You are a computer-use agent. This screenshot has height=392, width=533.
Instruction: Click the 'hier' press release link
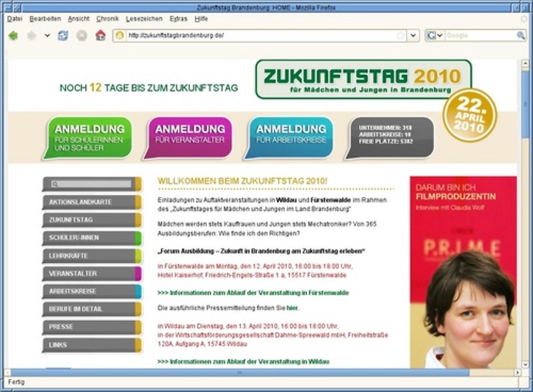tap(292, 309)
